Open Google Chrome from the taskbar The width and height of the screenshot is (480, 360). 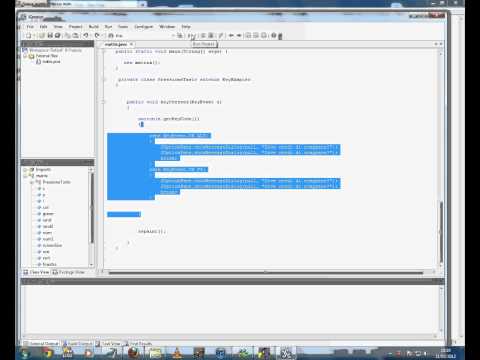(47, 353)
